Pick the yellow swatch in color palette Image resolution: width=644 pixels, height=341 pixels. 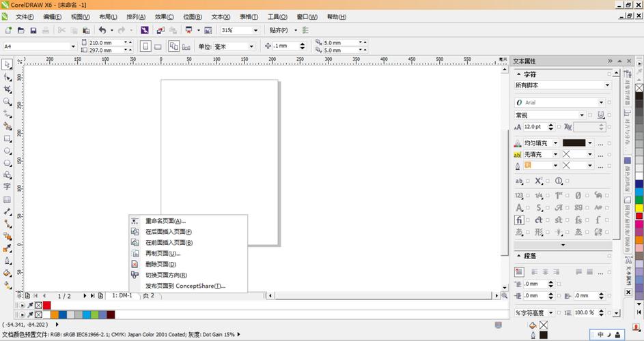[x=639, y=208]
